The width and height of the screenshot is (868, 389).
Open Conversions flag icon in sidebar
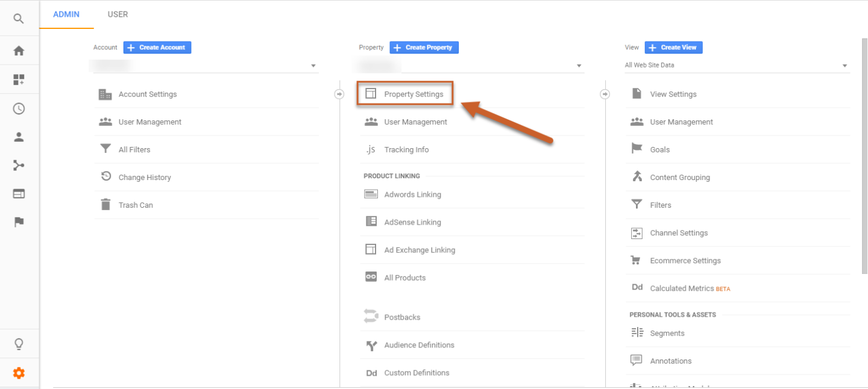19,222
